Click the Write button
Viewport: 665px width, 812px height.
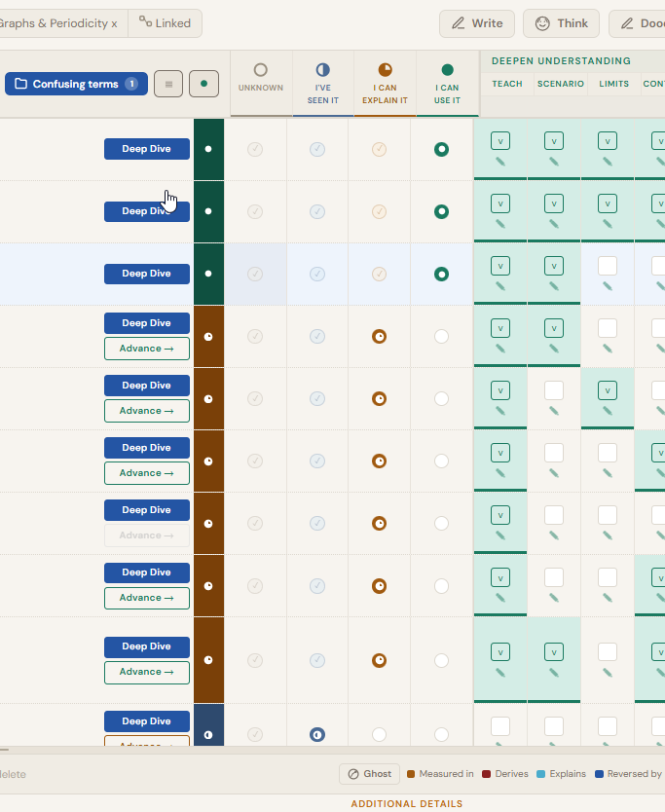tap(477, 23)
